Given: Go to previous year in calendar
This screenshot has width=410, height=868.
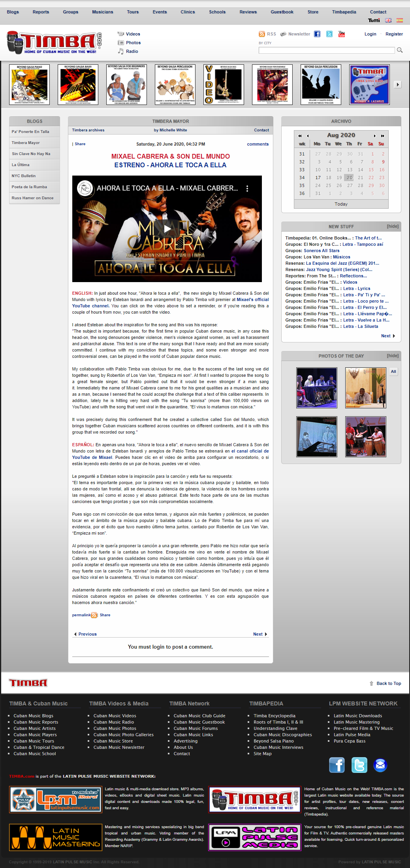Looking at the screenshot, I should pyautogui.click(x=300, y=136).
